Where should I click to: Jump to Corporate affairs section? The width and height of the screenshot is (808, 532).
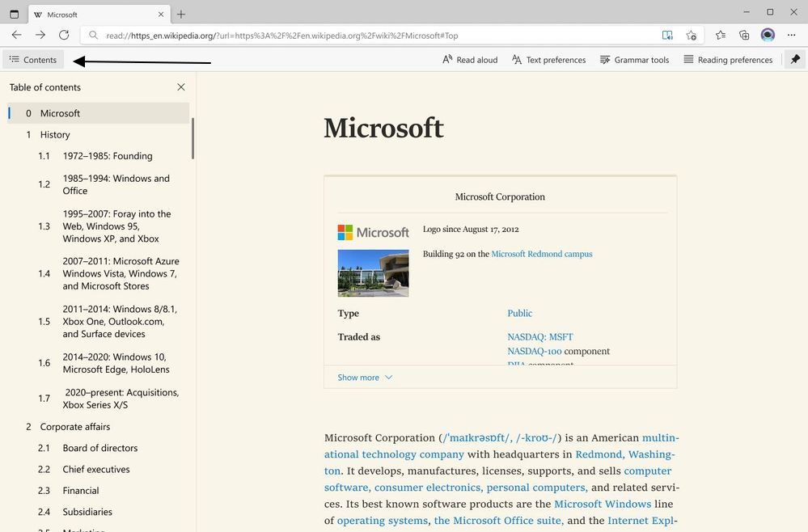(99, 427)
